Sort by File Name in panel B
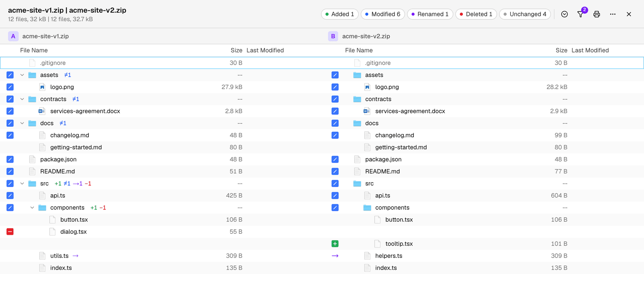The width and height of the screenshot is (644, 281). (x=359, y=50)
